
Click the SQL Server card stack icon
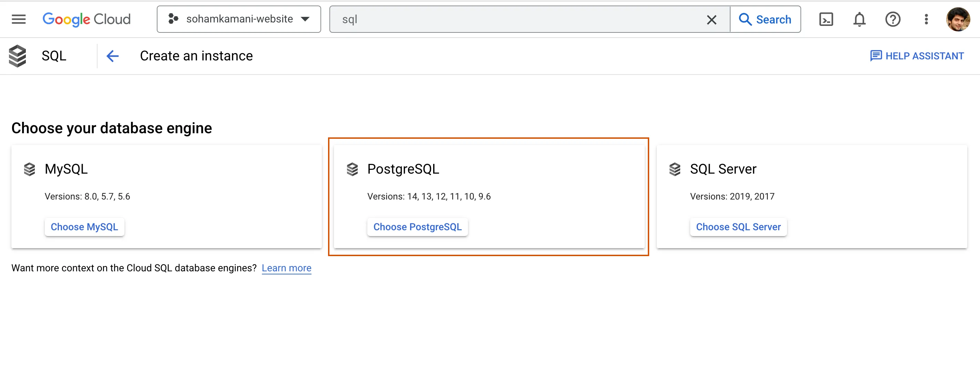(675, 169)
